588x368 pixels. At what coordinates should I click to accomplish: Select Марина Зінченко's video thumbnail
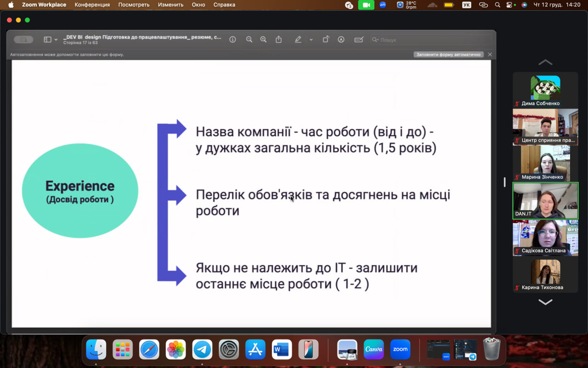545,163
